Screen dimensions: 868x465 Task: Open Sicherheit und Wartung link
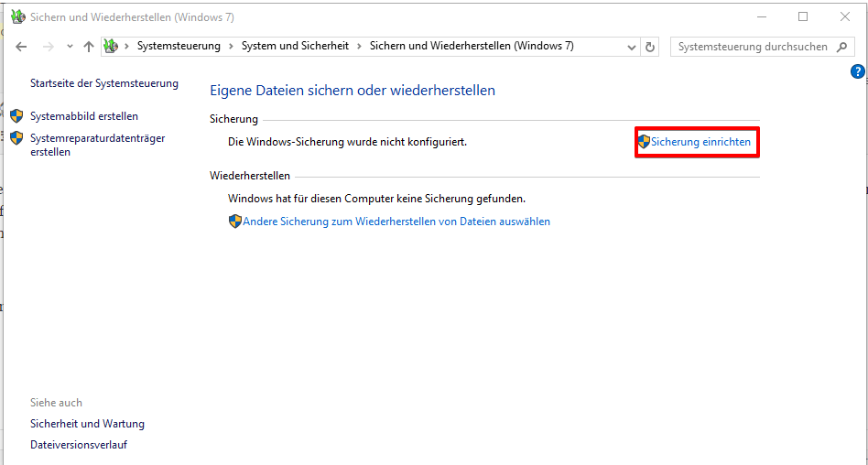[x=88, y=424]
